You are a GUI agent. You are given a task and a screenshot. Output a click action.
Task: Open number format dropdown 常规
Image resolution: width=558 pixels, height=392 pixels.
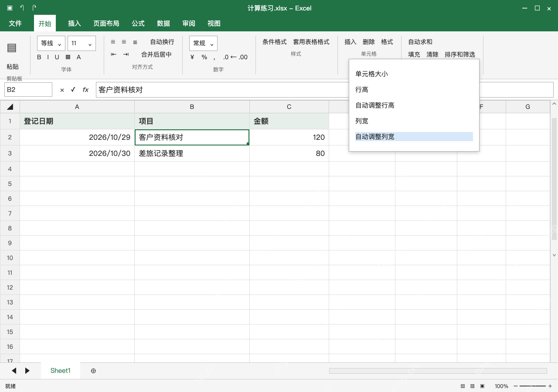click(x=203, y=43)
